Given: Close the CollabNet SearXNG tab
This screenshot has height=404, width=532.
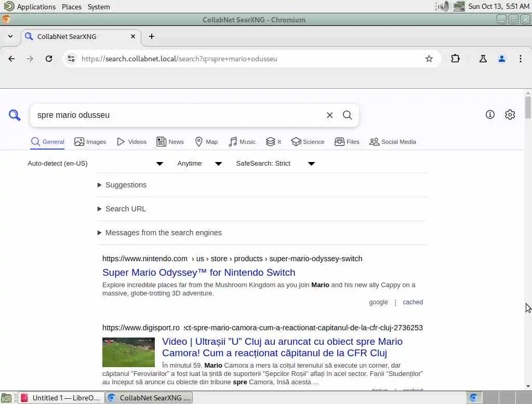Looking at the screenshot, I should pos(133,36).
